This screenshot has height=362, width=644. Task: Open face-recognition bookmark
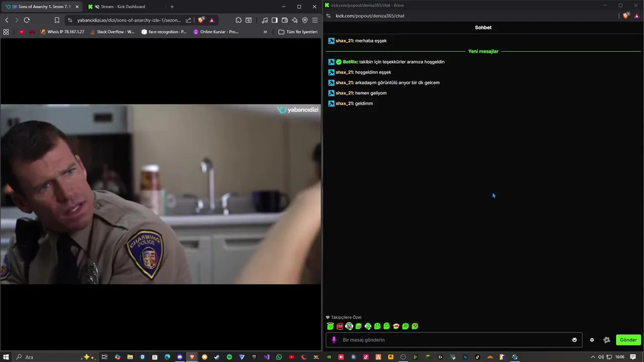point(164,32)
